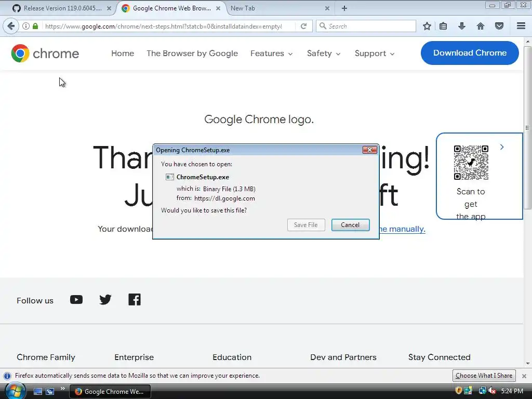The height and width of the screenshot is (399, 532).
Task: Click the Download Chrome button
Action: click(470, 53)
